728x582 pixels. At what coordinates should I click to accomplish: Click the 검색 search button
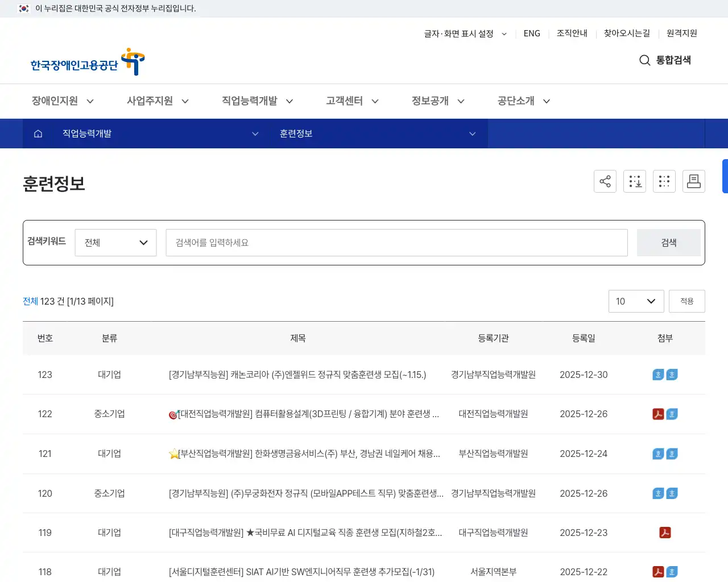click(668, 242)
